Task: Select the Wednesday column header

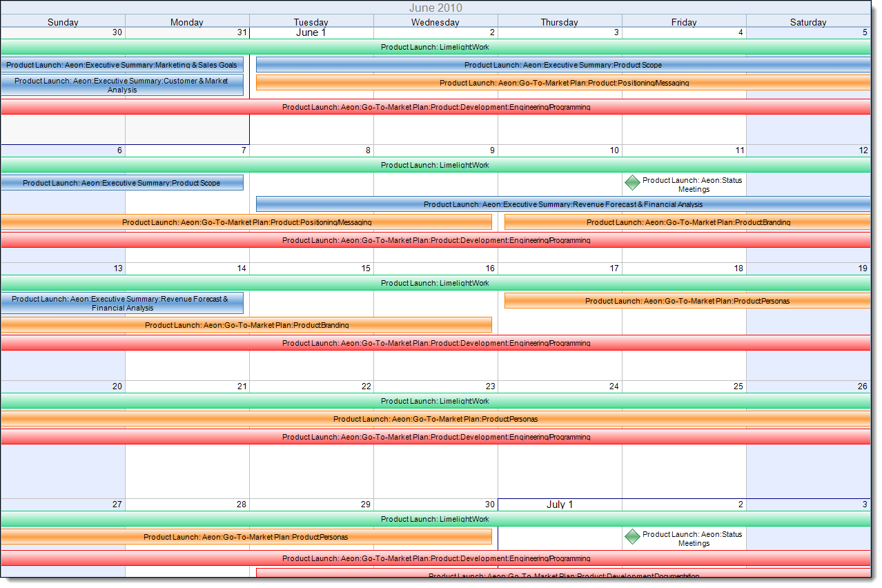Action: (x=435, y=22)
